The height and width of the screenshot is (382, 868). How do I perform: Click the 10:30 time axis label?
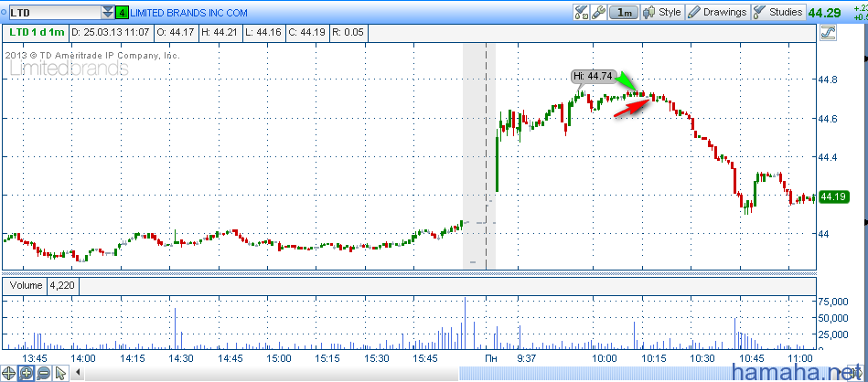(702, 358)
